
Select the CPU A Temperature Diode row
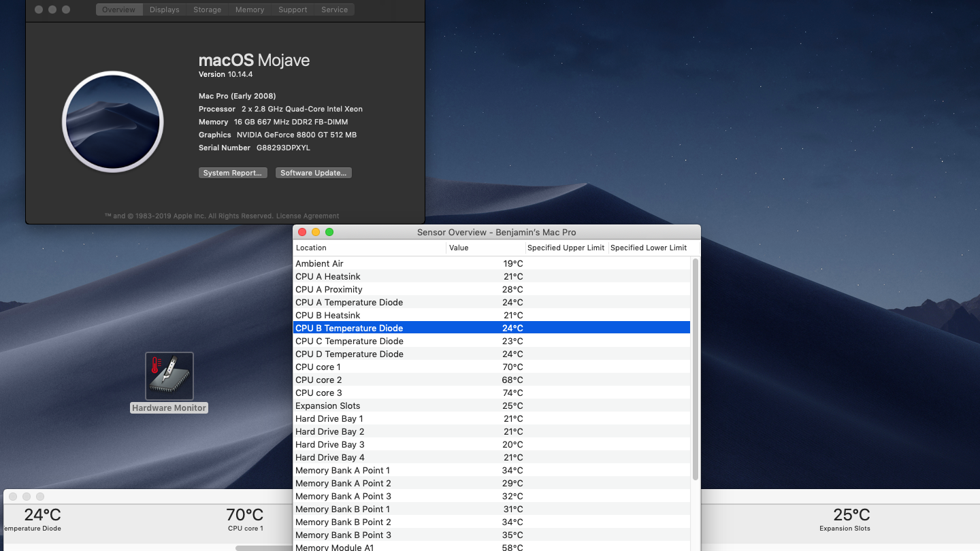[x=491, y=302]
